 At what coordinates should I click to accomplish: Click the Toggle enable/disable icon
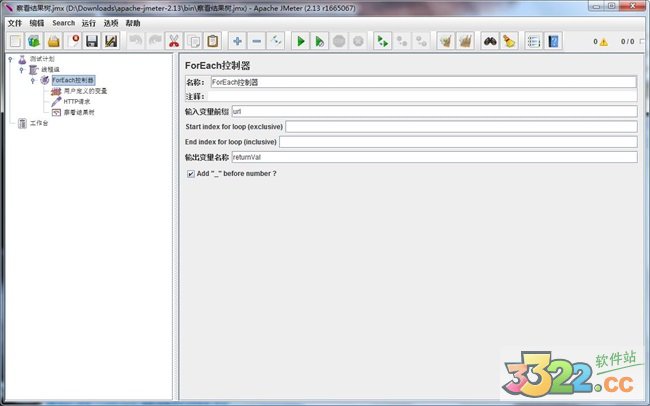(x=276, y=41)
